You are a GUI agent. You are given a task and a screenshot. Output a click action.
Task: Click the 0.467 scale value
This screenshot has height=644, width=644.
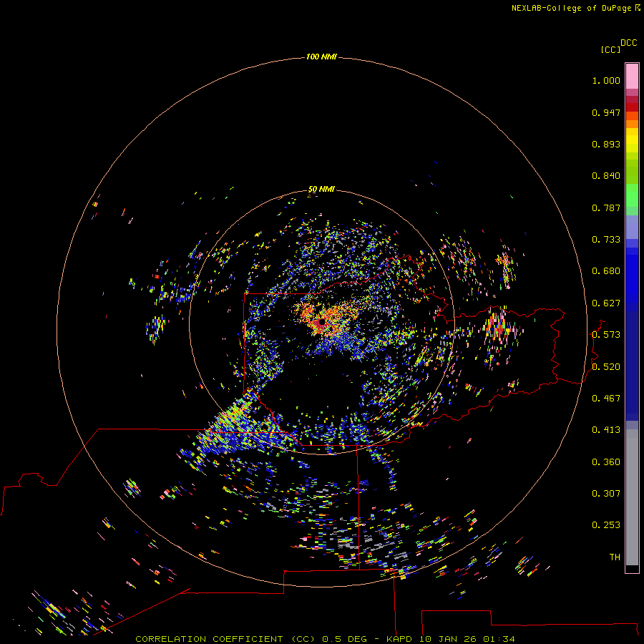606,399
